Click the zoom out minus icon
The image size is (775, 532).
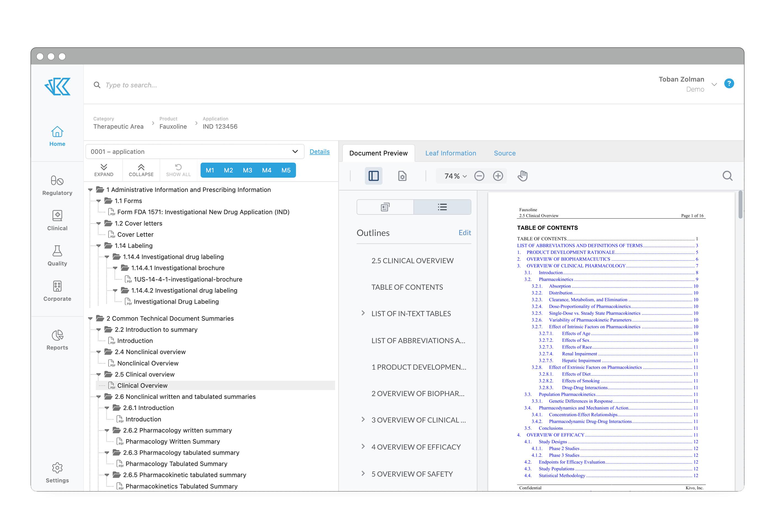[x=479, y=176]
